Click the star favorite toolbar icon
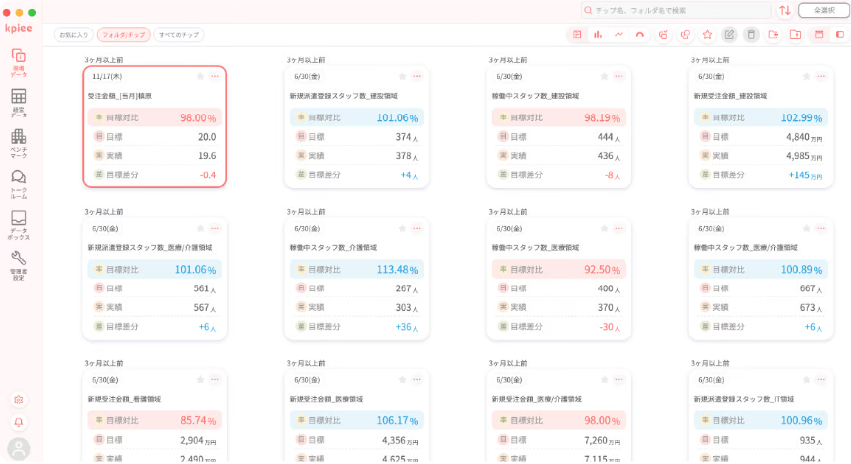This screenshot has width=851, height=464. [707, 35]
